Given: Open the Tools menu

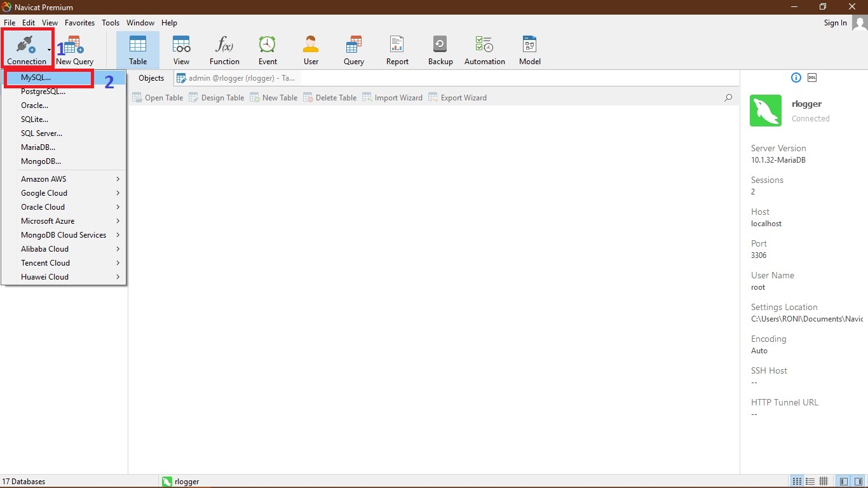Looking at the screenshot, I should [x=111, y=23].
